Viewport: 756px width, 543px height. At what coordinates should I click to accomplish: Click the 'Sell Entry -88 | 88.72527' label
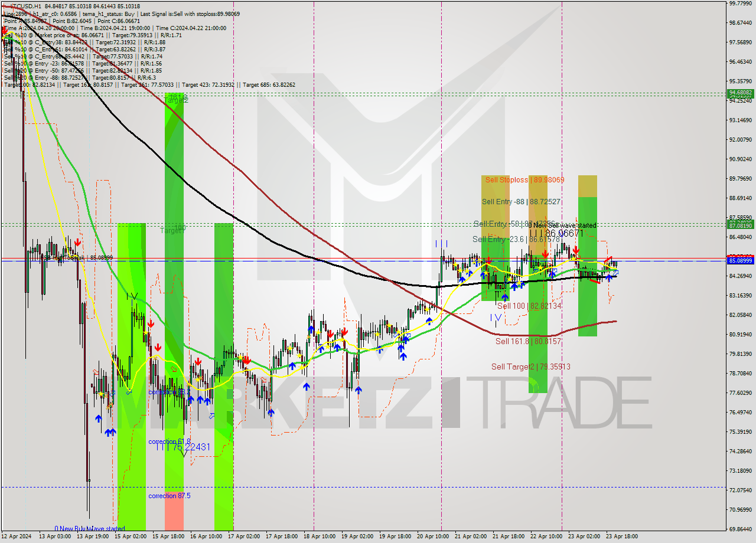click(x=521, y=202)
